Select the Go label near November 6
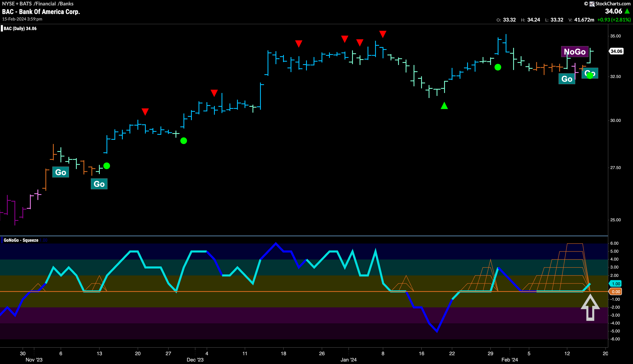The height and width of the screenshot is (364, 633). [60, 172]
